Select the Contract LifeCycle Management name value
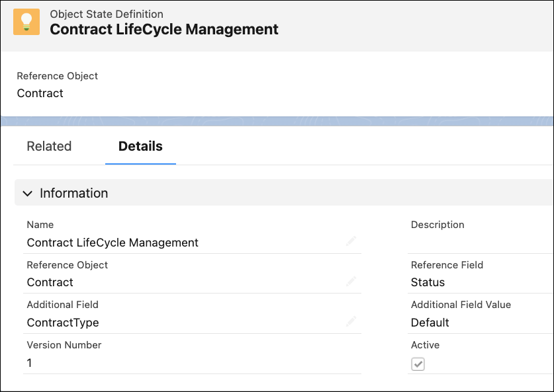 click(113, 243)
